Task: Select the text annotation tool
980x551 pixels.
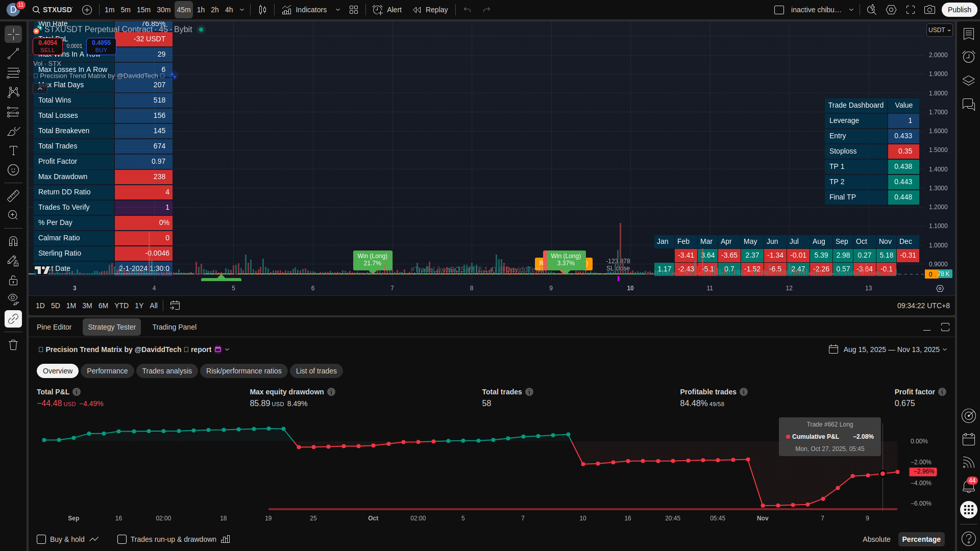Action: tap(13, 151)
